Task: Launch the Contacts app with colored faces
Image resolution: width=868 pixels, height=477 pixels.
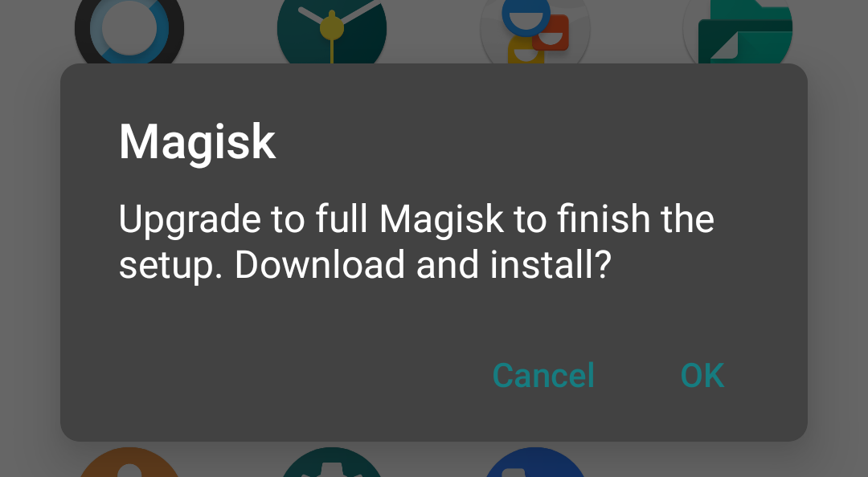Action: tap(534, 31)
